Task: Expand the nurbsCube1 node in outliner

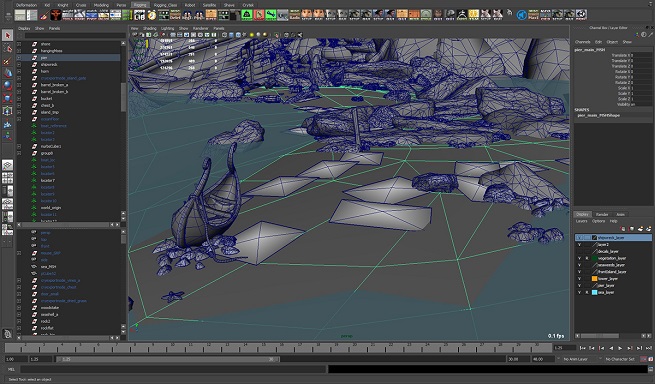Action: coord(19,146)
